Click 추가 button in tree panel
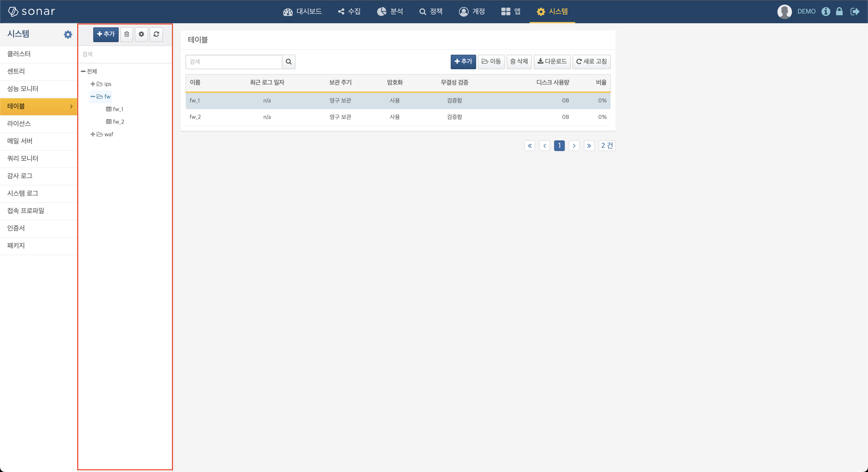 (106, 34)
